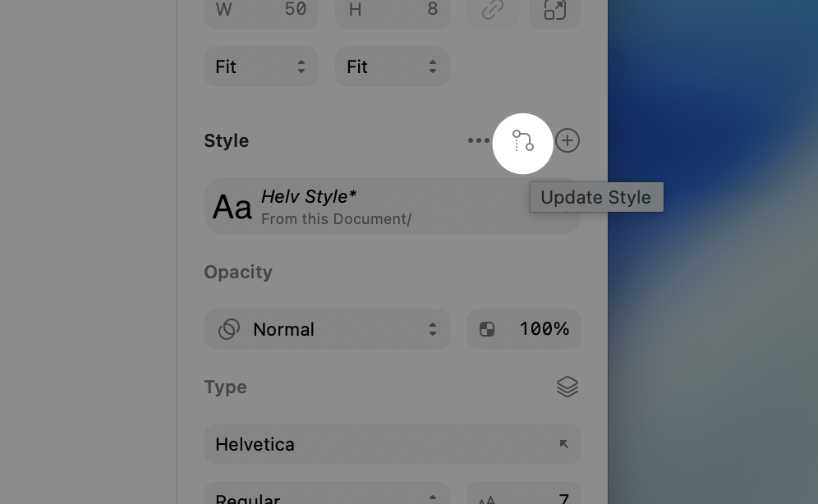Open the horizontal Fit sizing dropdown

(261, 66)
